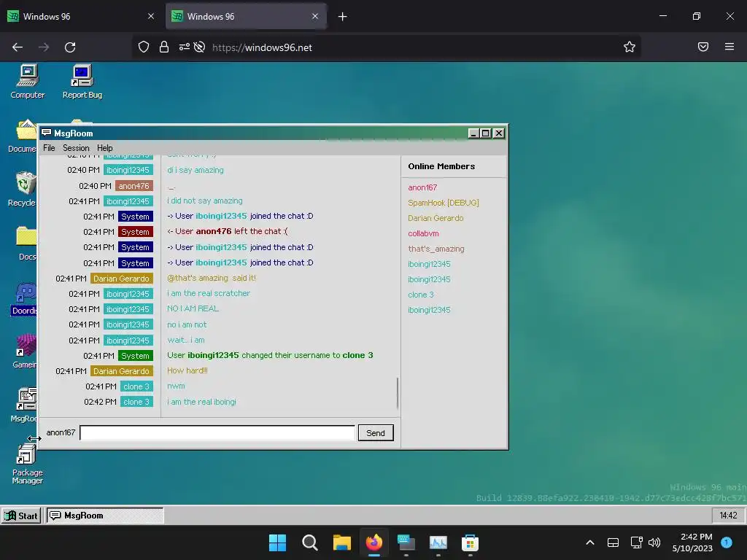Open the host Windows Start menu

click(x=277, y=542)
